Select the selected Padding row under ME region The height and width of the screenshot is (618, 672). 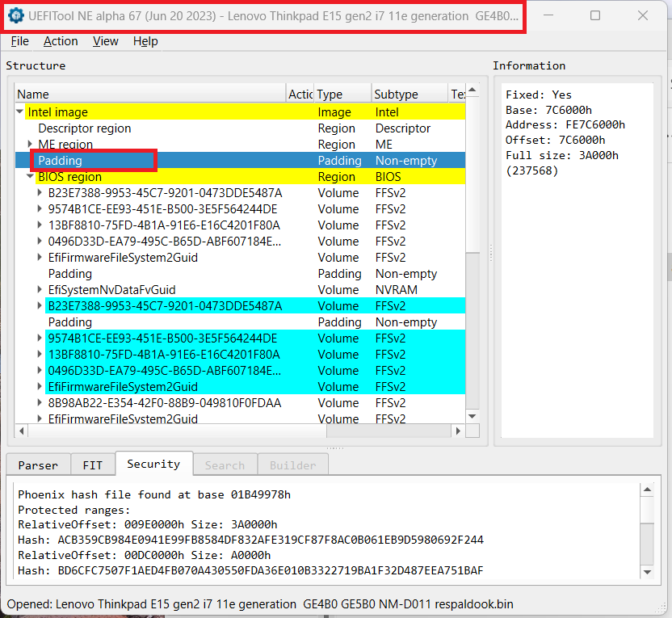(x=240, y=160)
